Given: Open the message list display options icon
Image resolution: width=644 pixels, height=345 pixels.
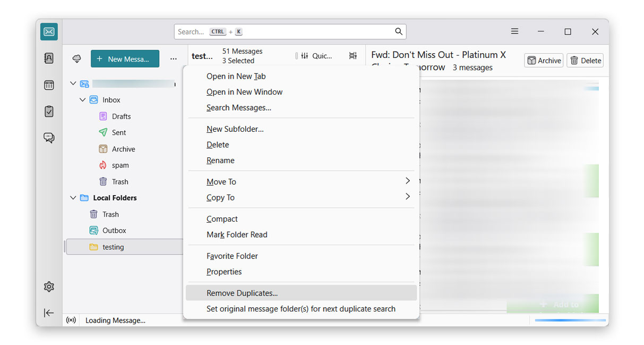Looking at the screenshot, I should coord(353,55).
